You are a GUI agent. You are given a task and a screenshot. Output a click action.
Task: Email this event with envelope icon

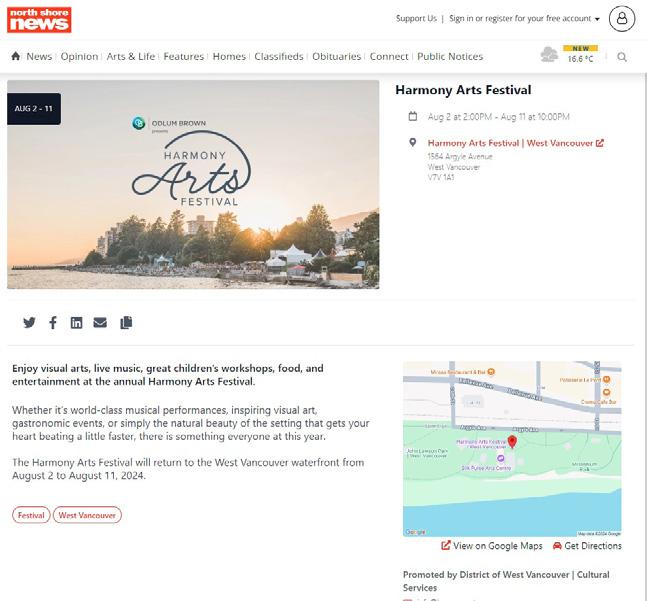(100, 323)
